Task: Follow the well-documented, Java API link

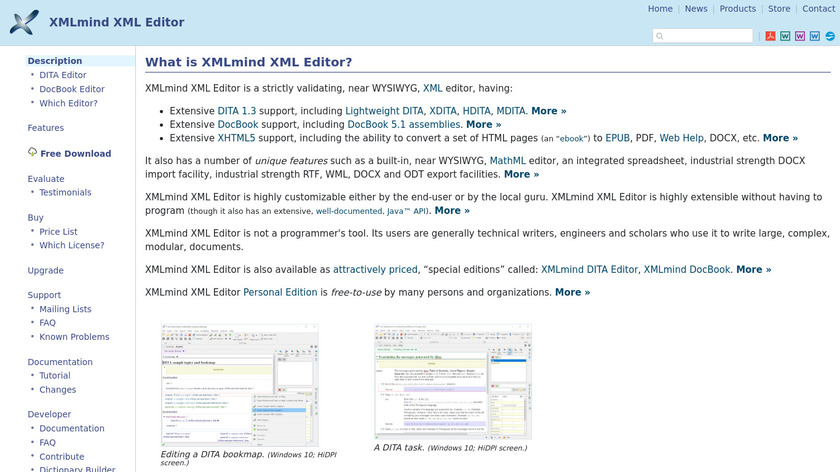Action: point(371,211)
